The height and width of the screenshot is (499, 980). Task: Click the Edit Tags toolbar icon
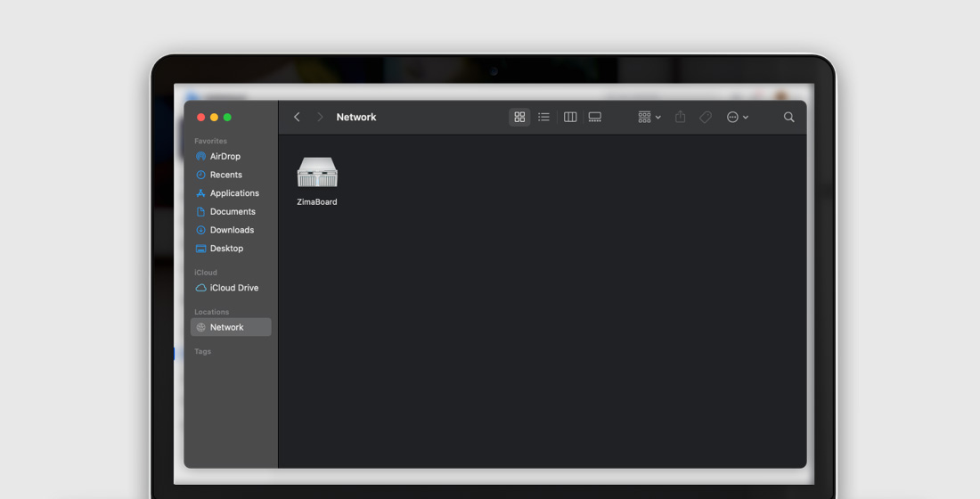pos(706,117)
